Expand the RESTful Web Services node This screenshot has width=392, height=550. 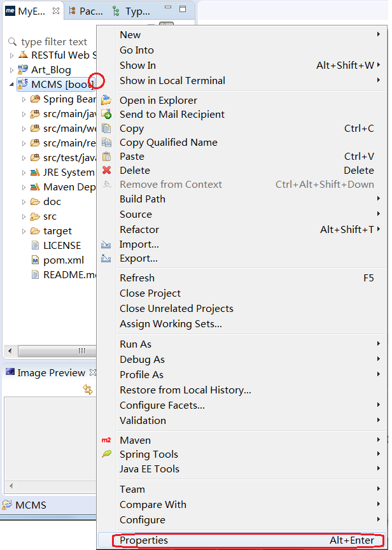pyautogui.click(x=11, y=55)
